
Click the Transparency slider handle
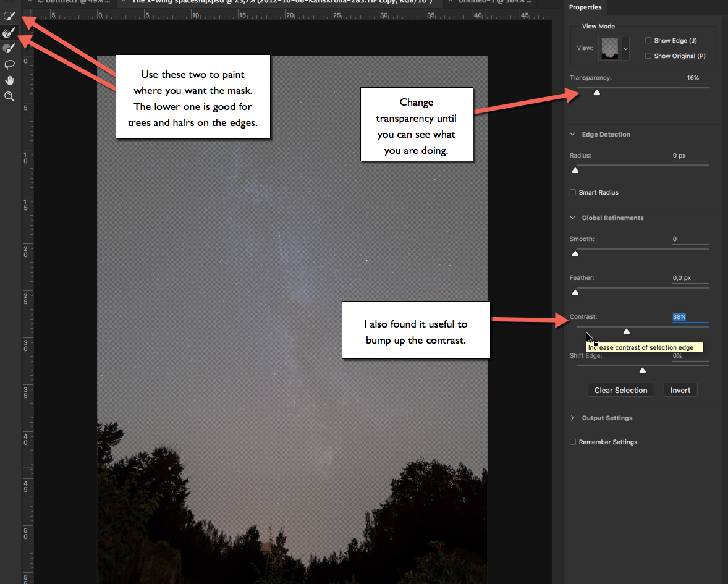tap(597, 92)
